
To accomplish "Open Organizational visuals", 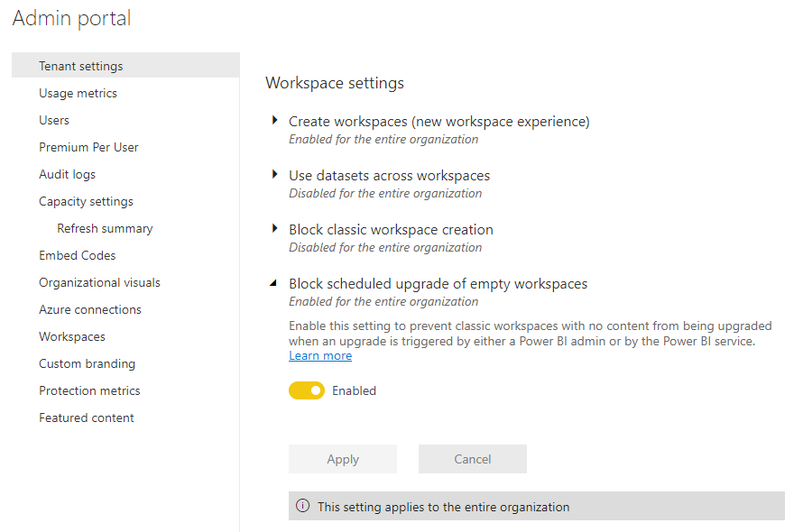I will pos(99,282).
